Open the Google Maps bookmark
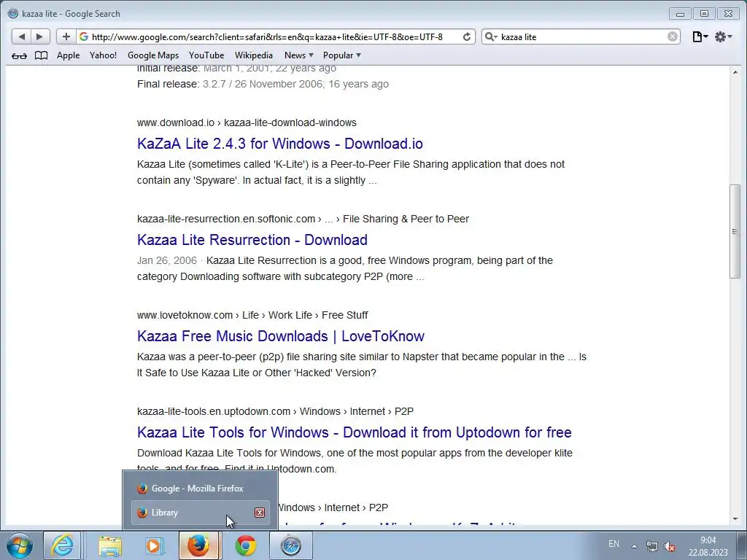The height and width of the screenshot is (560, 747). tap(153, 55)
